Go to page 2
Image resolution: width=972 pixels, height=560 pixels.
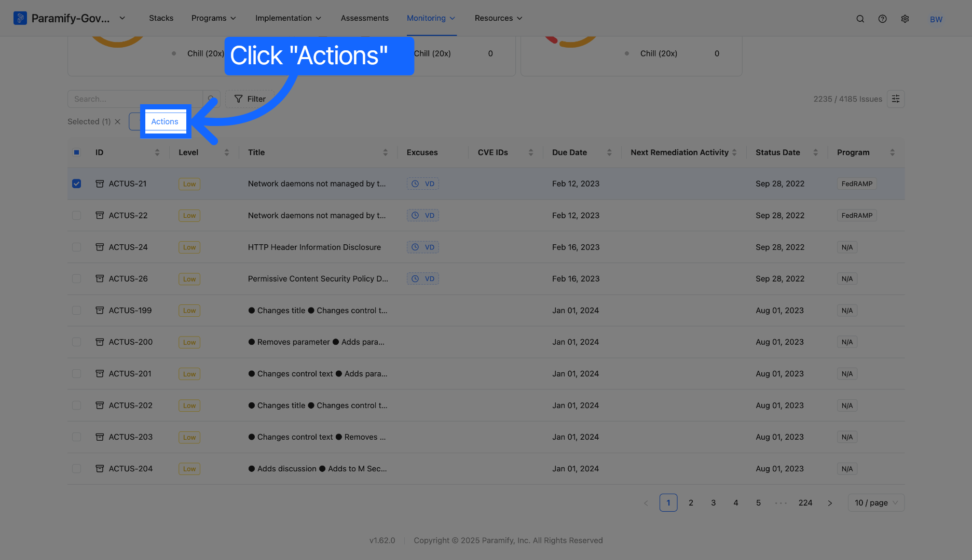click(691, 502)
